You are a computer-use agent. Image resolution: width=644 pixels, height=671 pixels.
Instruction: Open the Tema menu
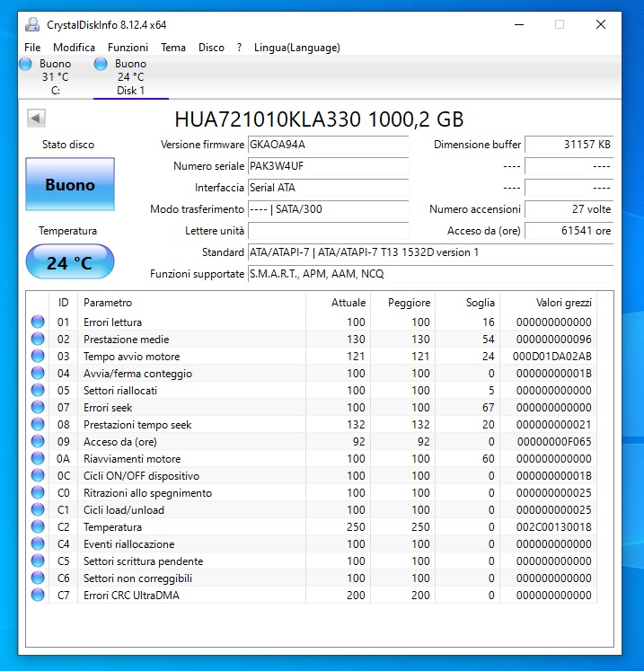(x=172, y=48)
